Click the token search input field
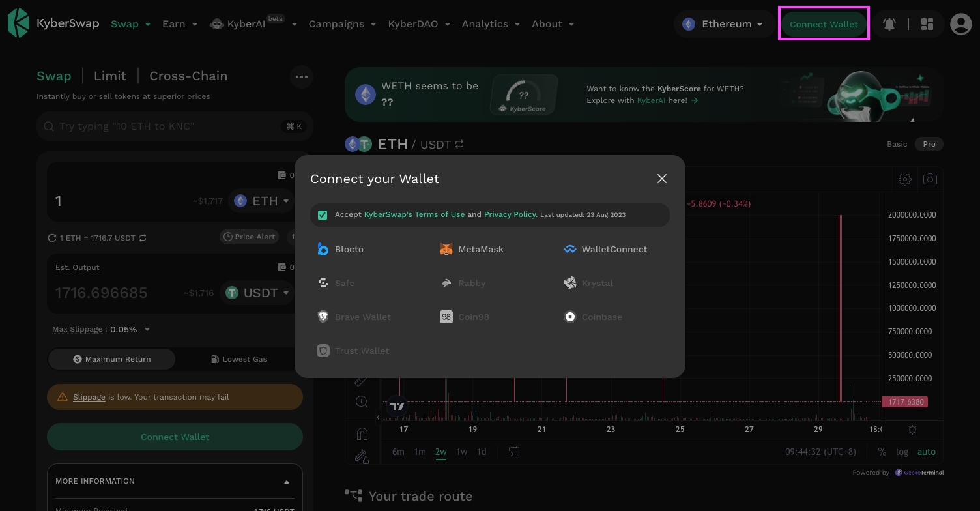980x511 pixels. pos(166,126)
